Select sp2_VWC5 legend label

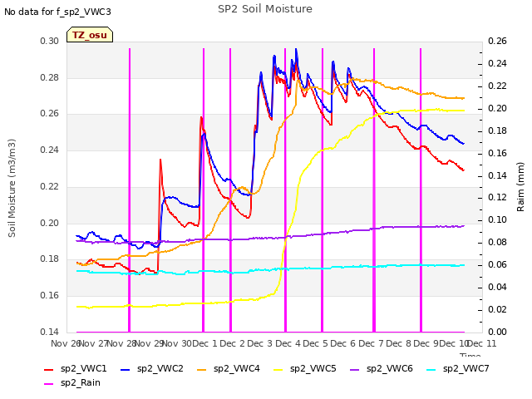tap(313, 368)
